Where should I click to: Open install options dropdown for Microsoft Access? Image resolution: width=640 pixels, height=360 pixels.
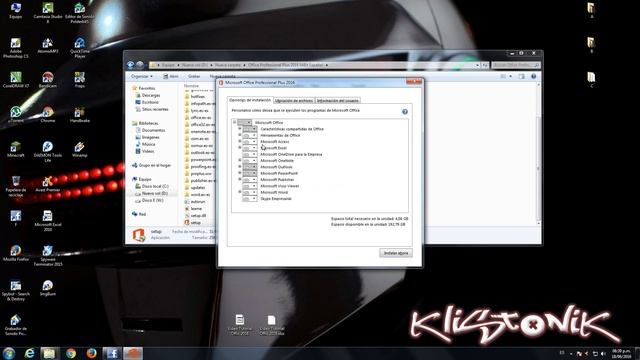250,142
